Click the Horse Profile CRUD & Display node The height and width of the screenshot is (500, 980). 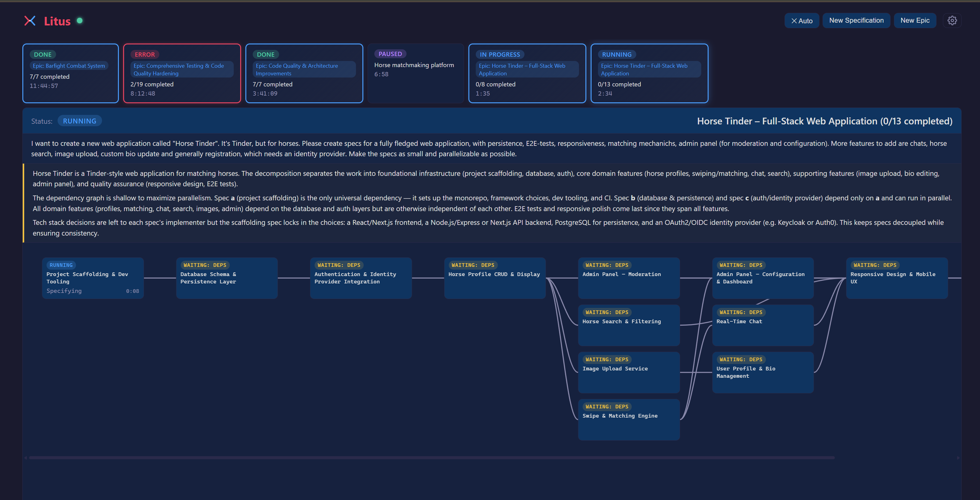(x=494, y=278)
